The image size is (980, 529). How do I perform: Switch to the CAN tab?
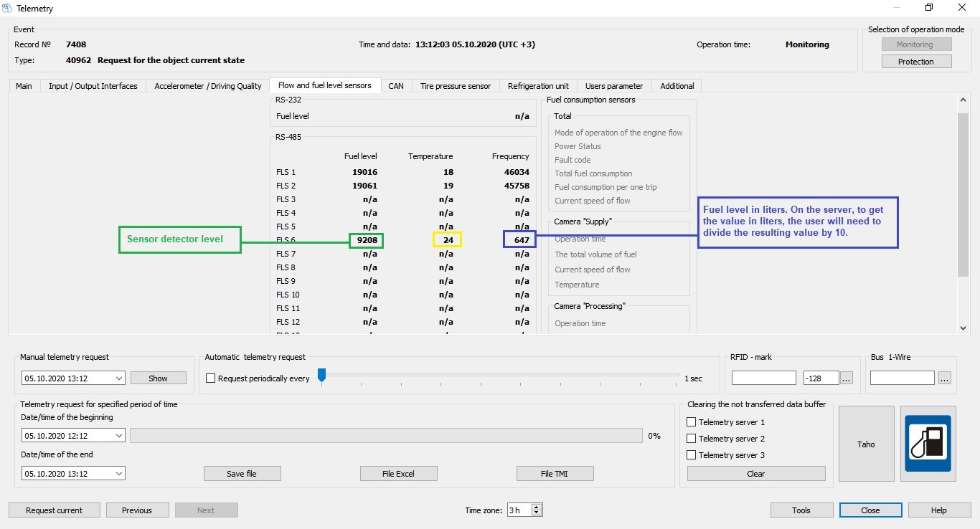(396, 86)
